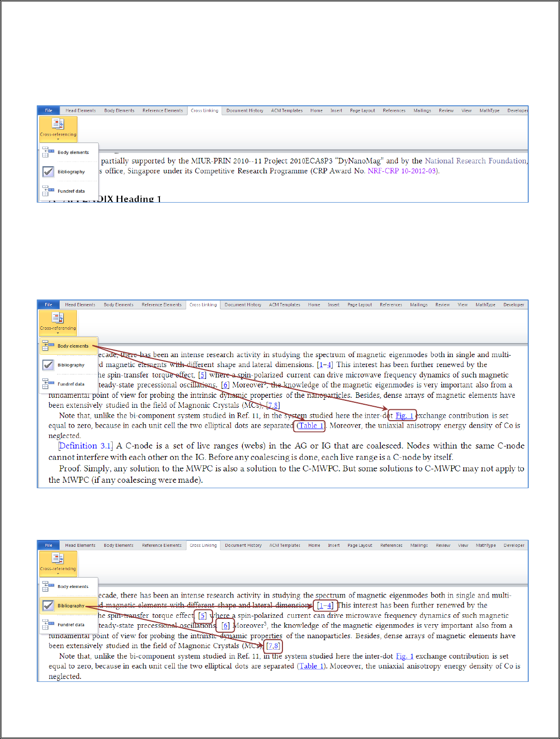This screenshot has width=560, height=739.
Task: Follow Fig. 1 link in middle screenshot
Action: (404, 416)
